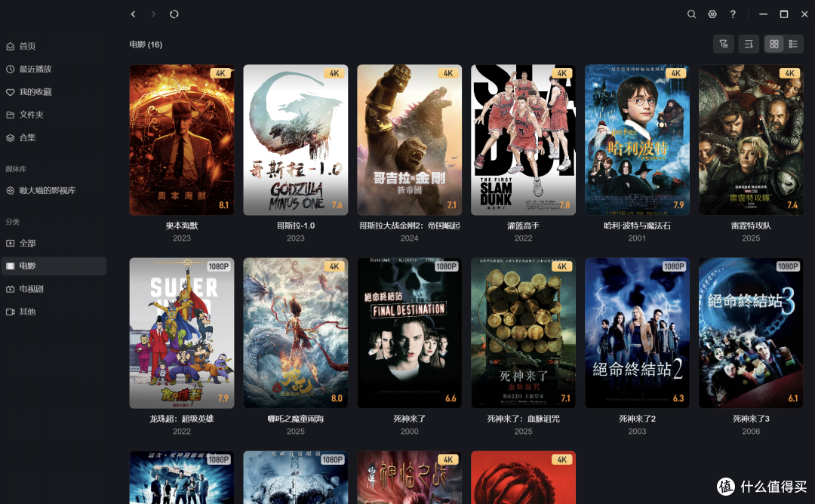Viewport: 815px width, 504px height.
Task: Open settings via the gear icon
Action: click(x=712, y=14)
